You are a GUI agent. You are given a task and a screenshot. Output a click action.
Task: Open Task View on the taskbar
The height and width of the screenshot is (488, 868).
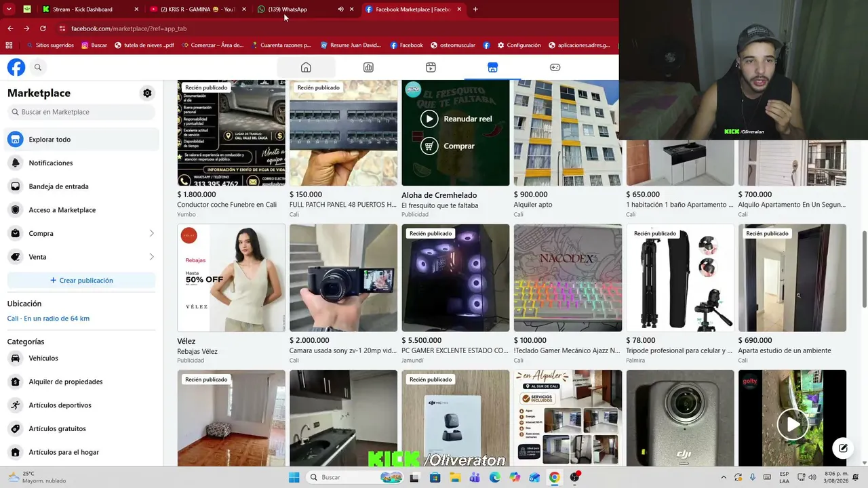[416, 477]
